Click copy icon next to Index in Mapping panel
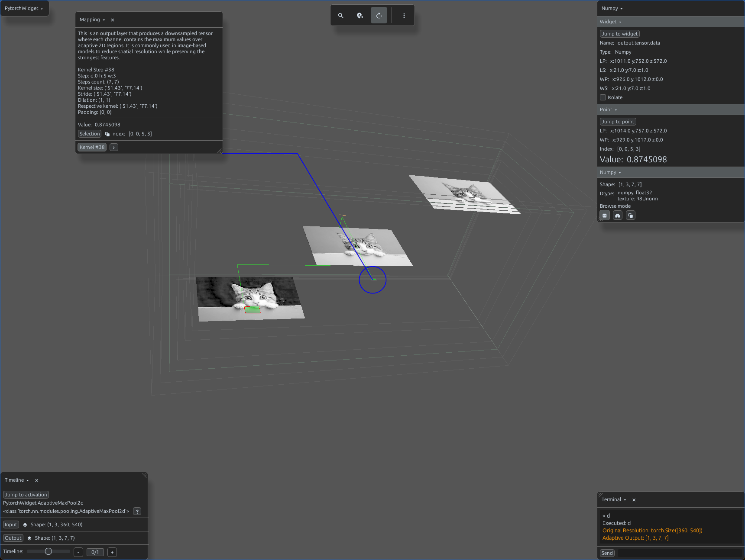 tap(107, 134)
